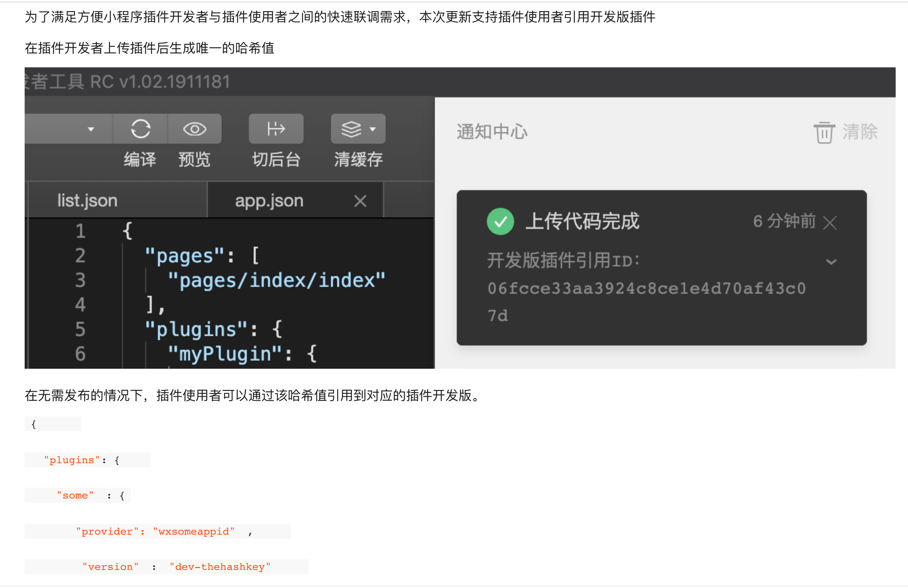Click the compile refresh icon
The image size is (908, 588).
click(141, 129)
